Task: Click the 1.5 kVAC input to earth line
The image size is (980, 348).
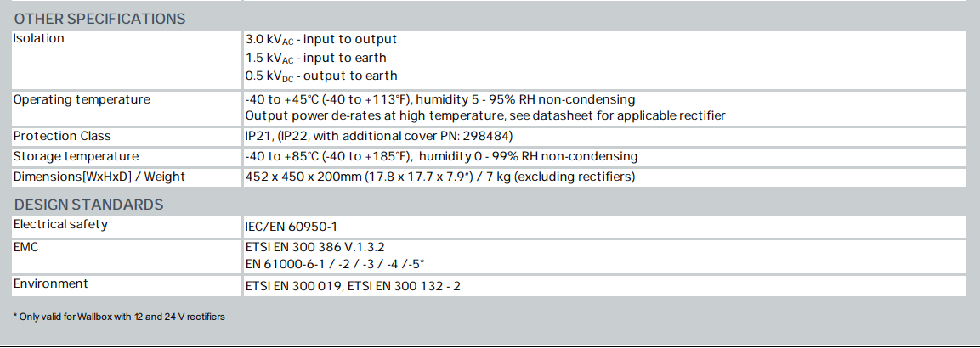Action: coord(315,59)
